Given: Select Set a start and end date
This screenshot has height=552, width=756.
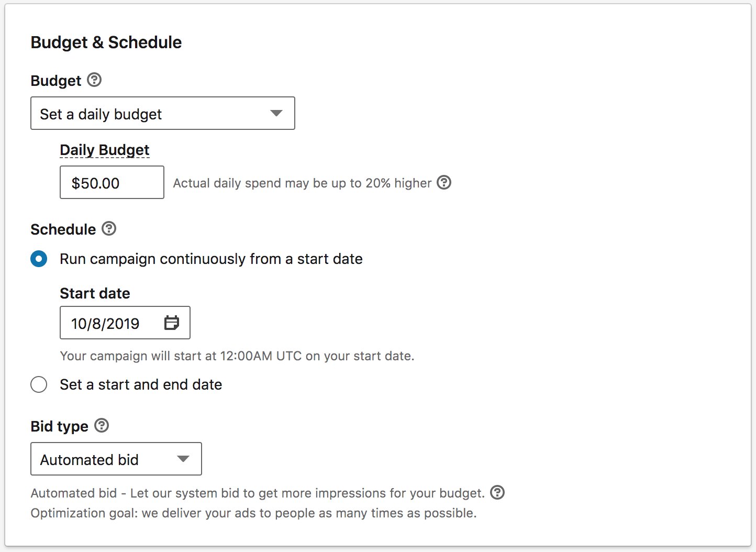Looking at the screenshot, I should 39,384.
